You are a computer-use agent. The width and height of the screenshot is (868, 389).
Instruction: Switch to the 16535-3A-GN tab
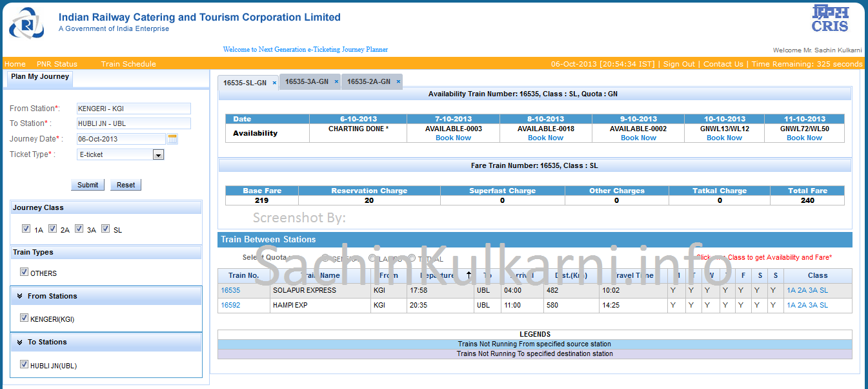[307, 82]
